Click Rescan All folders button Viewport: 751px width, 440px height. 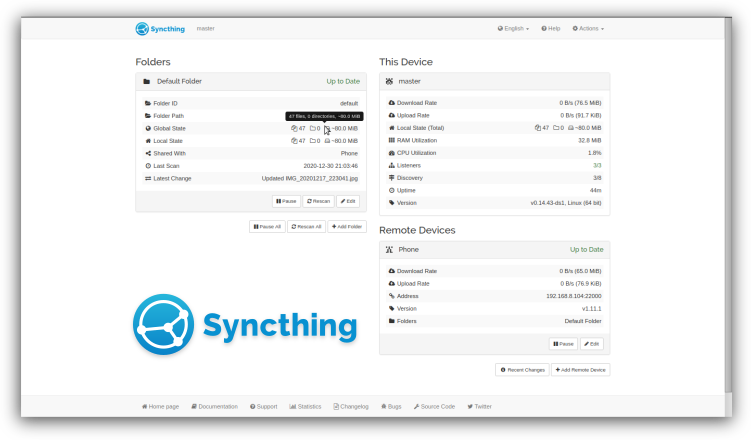click(x=307, y=226)
